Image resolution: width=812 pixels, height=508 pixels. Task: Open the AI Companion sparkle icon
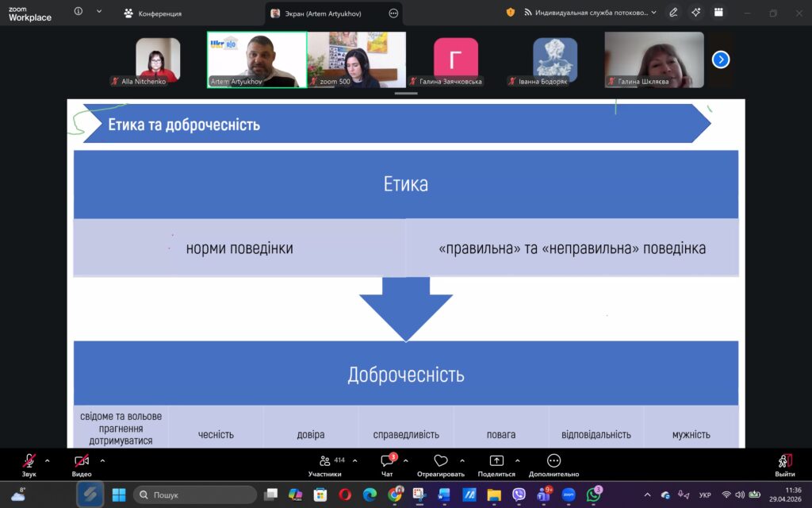[695, 13]
